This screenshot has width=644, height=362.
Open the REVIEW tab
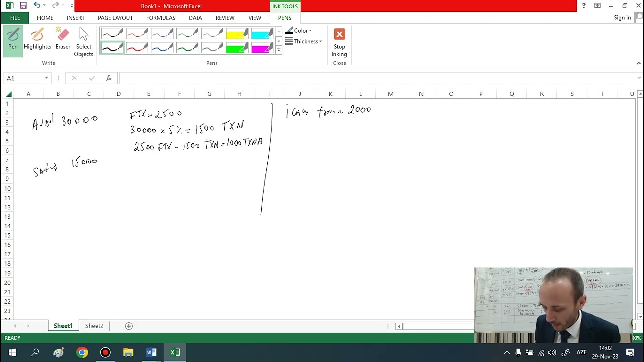tap(225, 18)
